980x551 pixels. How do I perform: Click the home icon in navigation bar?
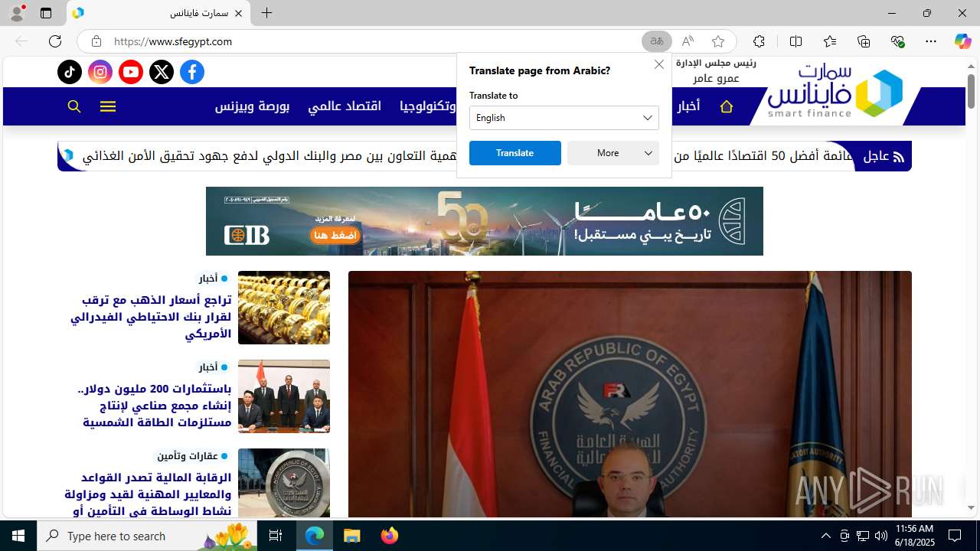pyautogui.click(x=727, y=106)
